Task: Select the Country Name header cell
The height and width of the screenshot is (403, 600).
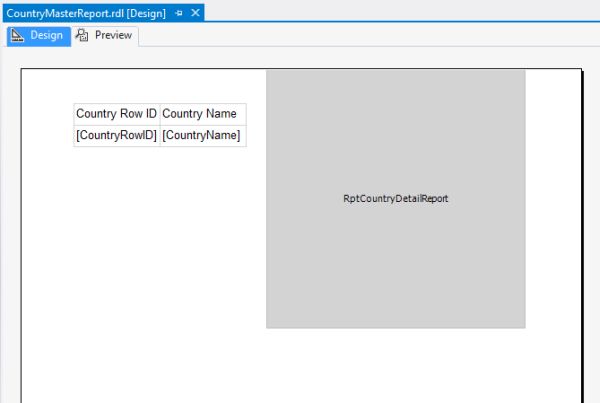Action: click(203, 114)
